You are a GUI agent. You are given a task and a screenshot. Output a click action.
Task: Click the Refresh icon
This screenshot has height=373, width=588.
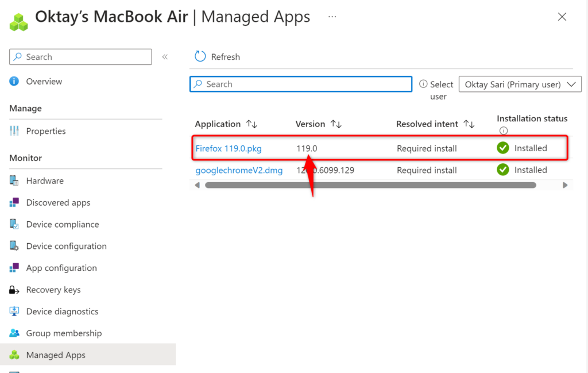pyautogui.click(x=200, y=56)
